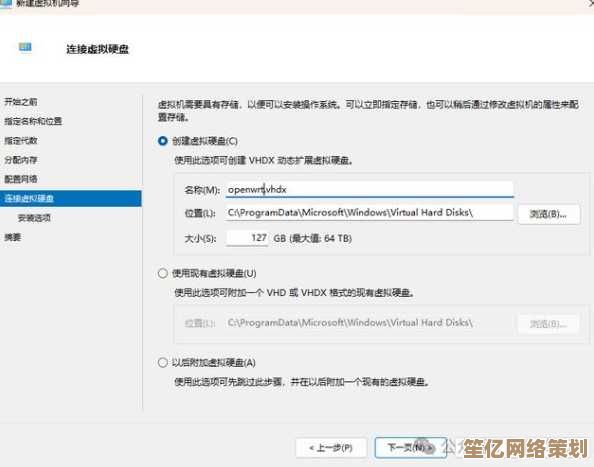The height and width of the screenshot is (467, 594).
Task: Click the 名称(M) field containing openwrt.vhdx
Action: click(x=369, y=189)
